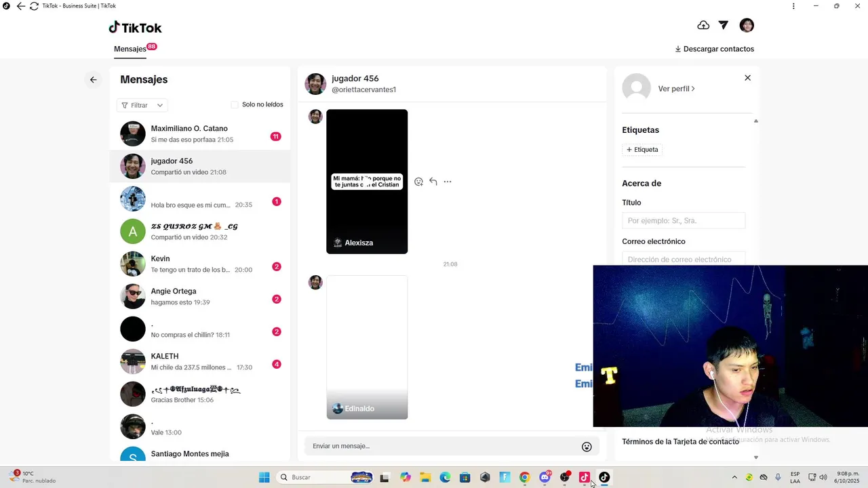The width and height of the screenshot is (868, 488).
Task: Open Discord from the taskbar
Action: coord(545,477)
